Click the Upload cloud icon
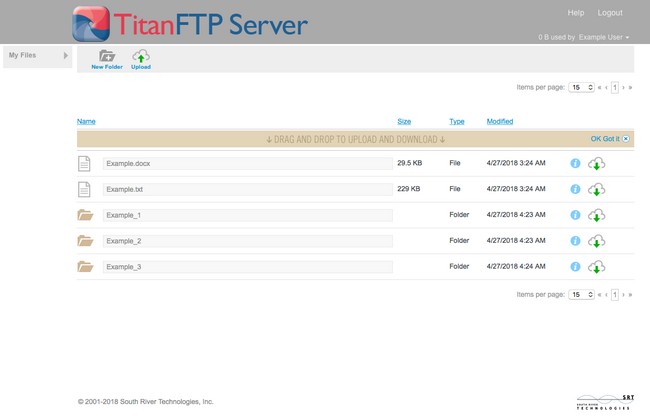The width and height of the screenshot is (650, 420). 141,57
